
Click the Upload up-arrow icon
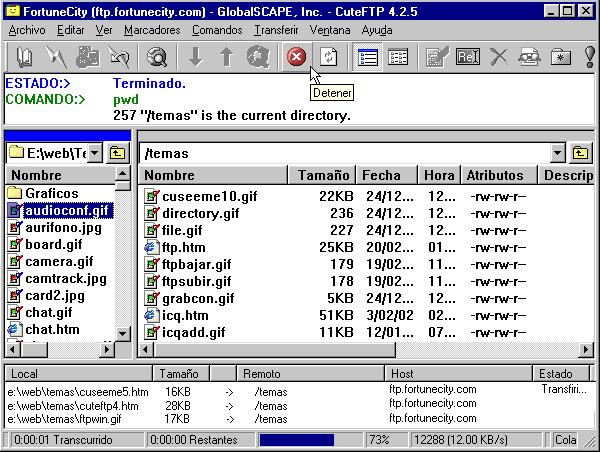coord(227,57)
